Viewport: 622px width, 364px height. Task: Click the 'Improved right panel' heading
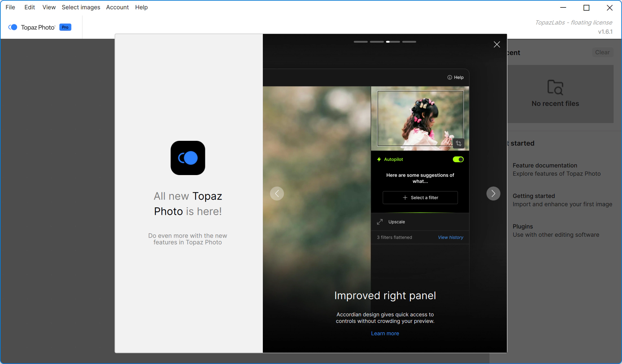(x=385, y=296)
